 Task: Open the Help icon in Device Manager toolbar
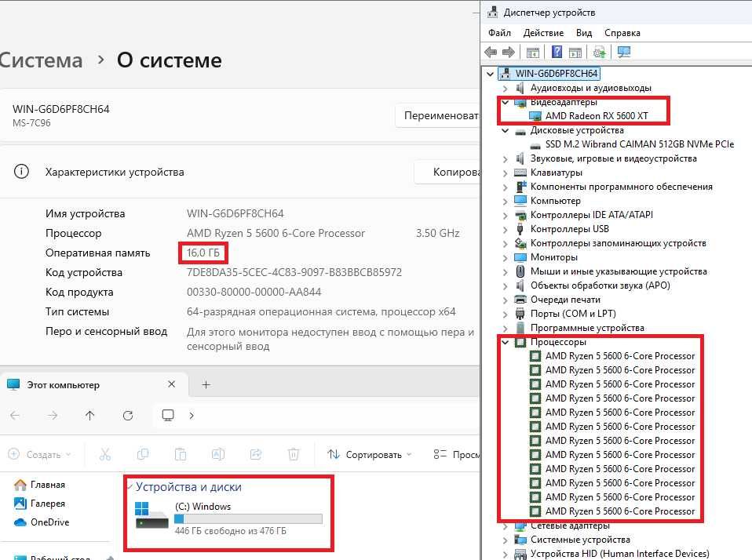pyautogui.click(x=557, y=52)
